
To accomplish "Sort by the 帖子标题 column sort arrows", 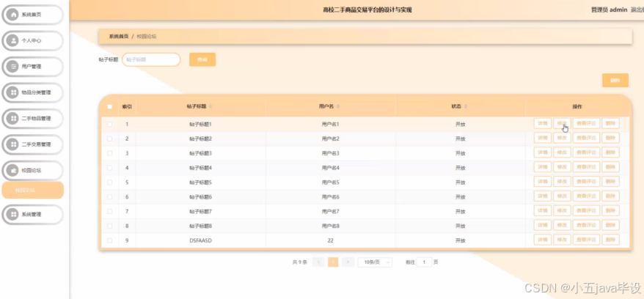I will click(211, 107).
